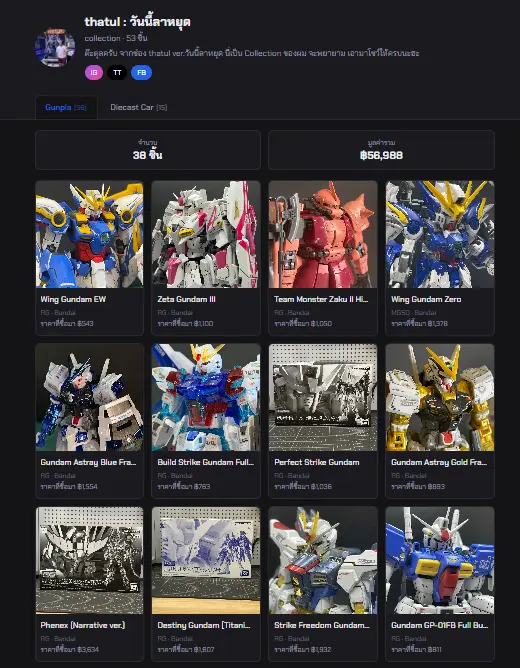The image size is (520, 668).
Task: Click the RG · Bandai label under Phenex
Action: point(58,639)
